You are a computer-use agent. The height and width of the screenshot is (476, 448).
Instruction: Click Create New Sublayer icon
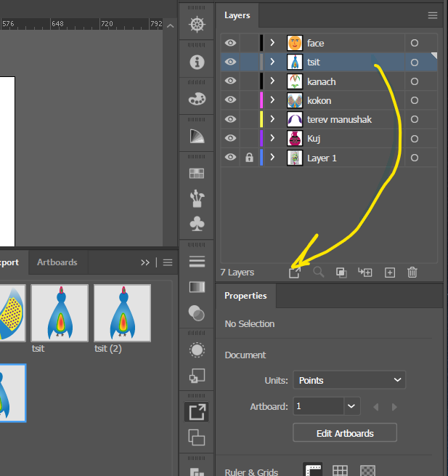pos(365,273)
